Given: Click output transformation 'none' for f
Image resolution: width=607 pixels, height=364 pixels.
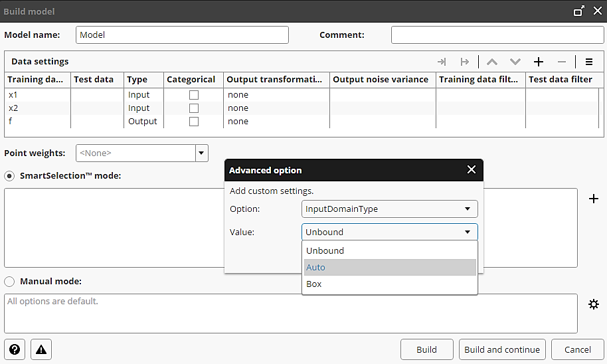Looking at the screenshot, I should [x=276, y=121].
